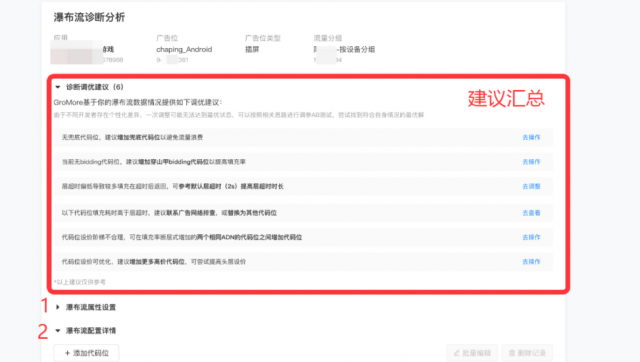The width and height of the screenshot is (640, 362).
Task: Select the 可参考默认层超时 (2s) text
Action: (205, 186)
